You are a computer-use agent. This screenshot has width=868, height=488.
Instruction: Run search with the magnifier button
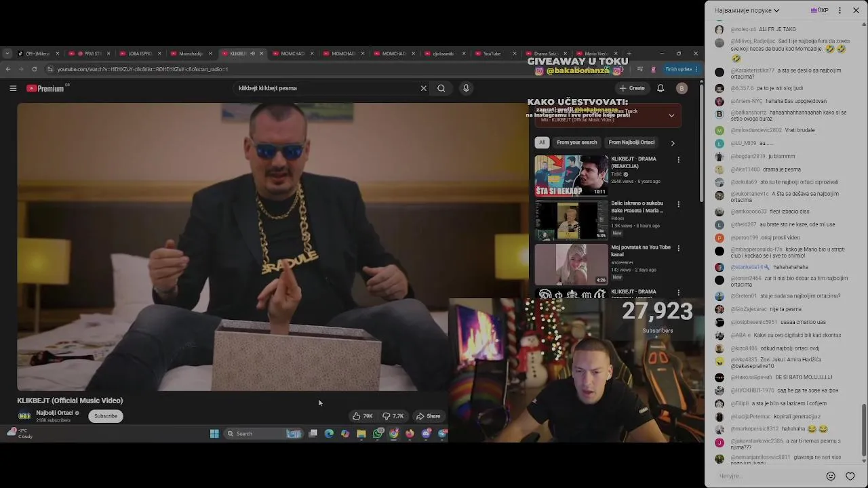[441, 88]
